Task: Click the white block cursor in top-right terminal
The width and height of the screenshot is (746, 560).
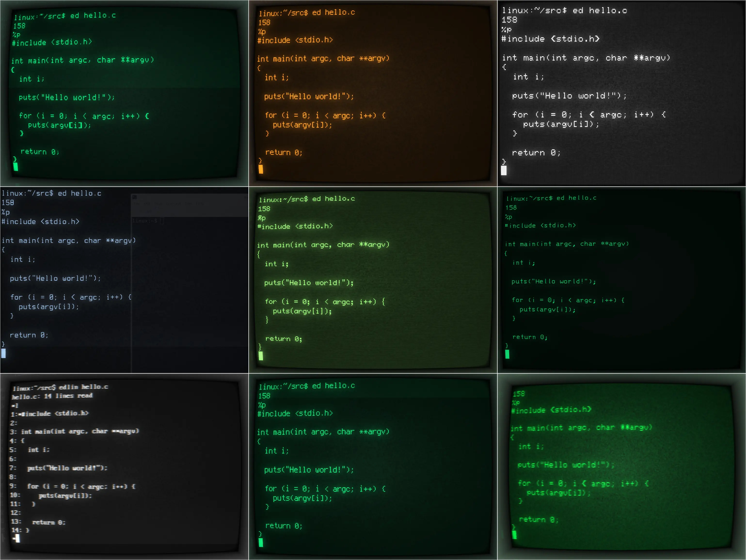Action: (x=504, y=171)
